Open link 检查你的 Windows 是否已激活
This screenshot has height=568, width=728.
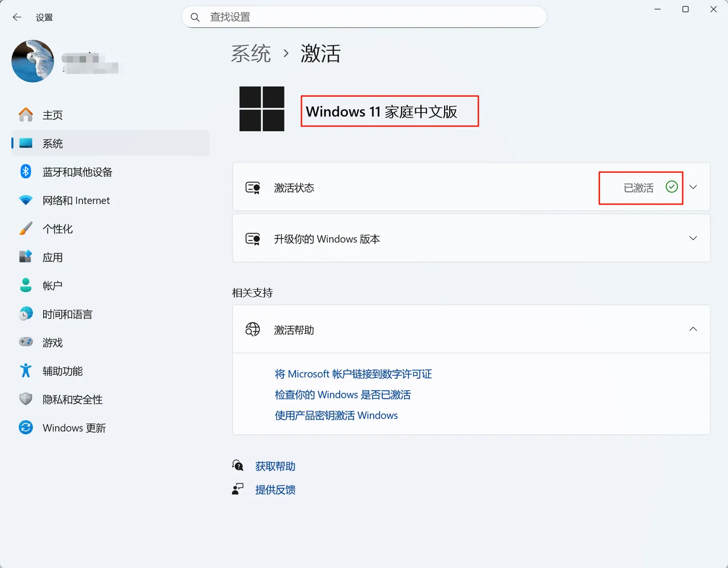coord(343,395)
